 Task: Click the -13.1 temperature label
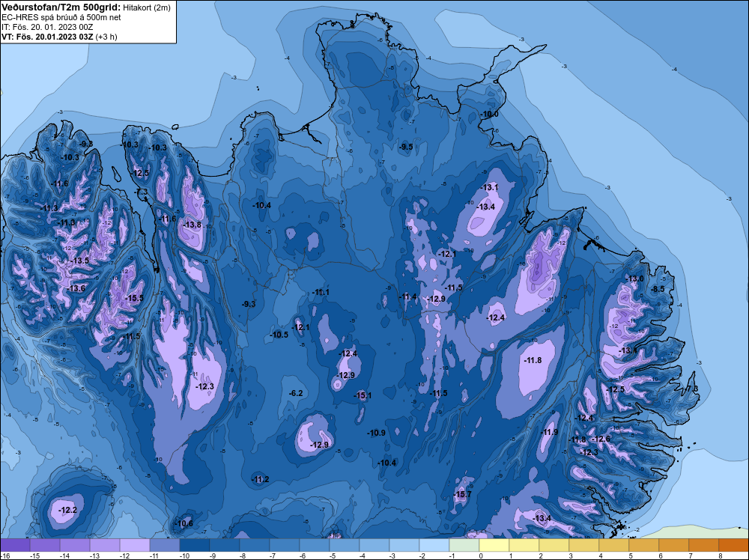[489, 187]
